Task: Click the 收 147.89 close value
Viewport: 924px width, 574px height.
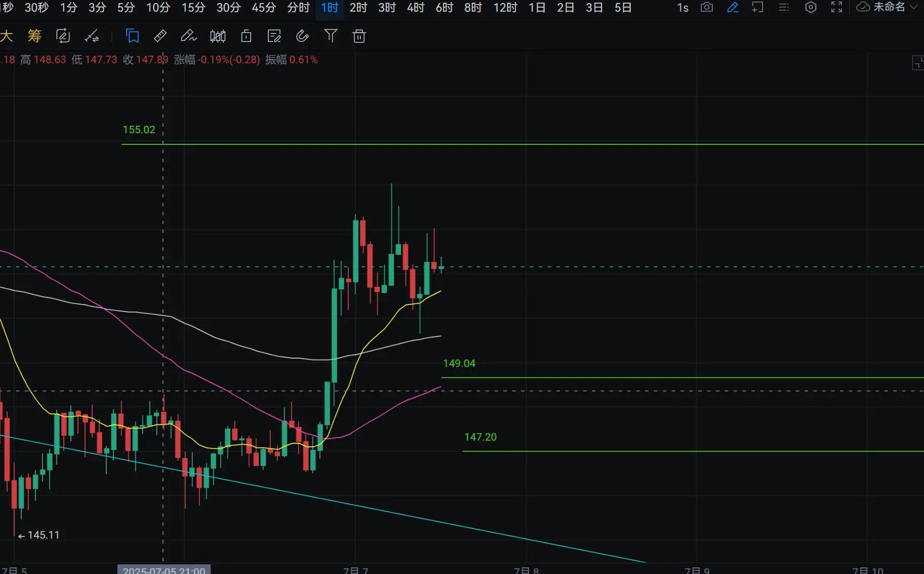Action: pyautogui.click(x=146, y=60)
